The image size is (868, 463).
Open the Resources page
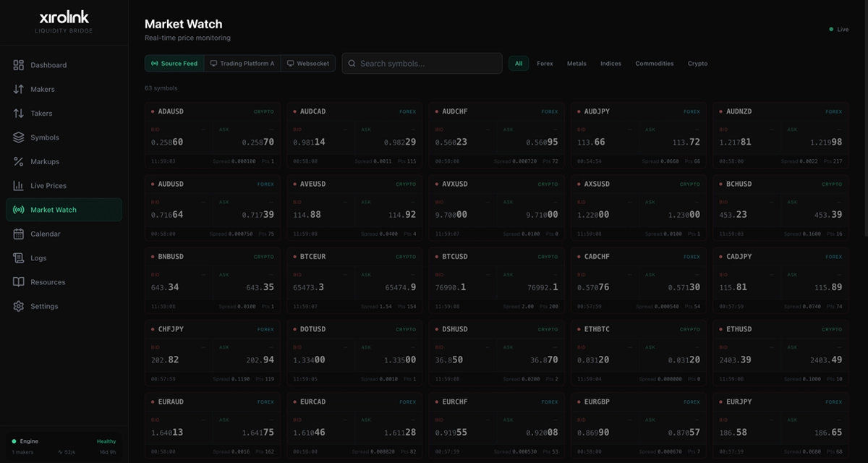coord(48,282)
